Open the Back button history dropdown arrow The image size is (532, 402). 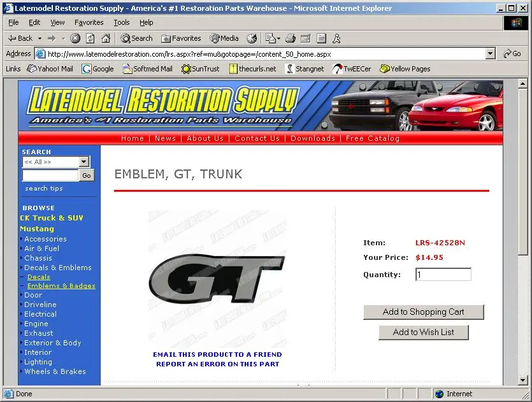(40, 38)
